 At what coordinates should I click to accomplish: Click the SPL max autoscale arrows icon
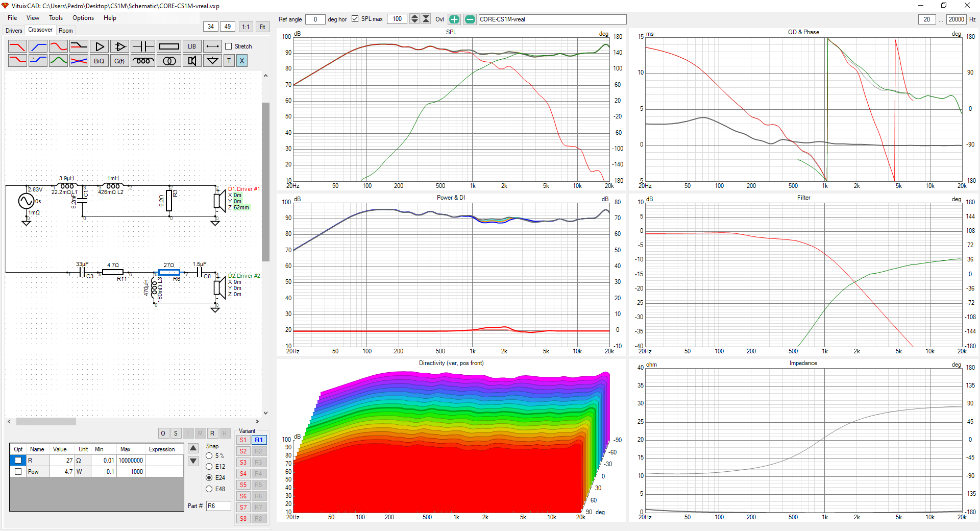pyautogui.click(x=426, y=19)
